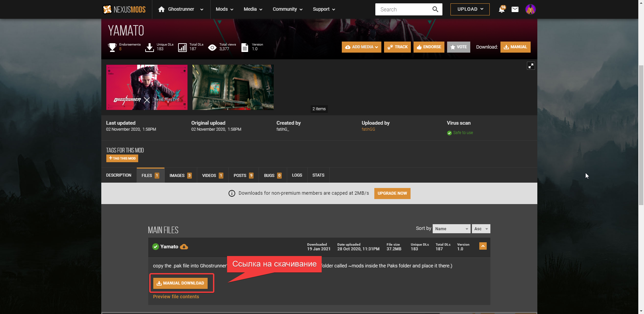
Task: Expand the image gallery fullscreen icon
Action: pyautogui.click(x=531, y=66)
